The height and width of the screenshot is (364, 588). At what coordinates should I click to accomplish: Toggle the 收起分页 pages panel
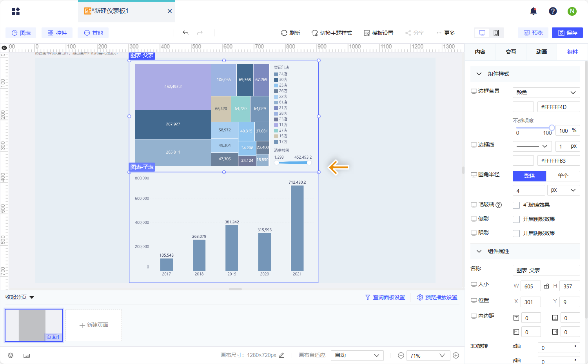pyautogui.click(x=20, y=297)
